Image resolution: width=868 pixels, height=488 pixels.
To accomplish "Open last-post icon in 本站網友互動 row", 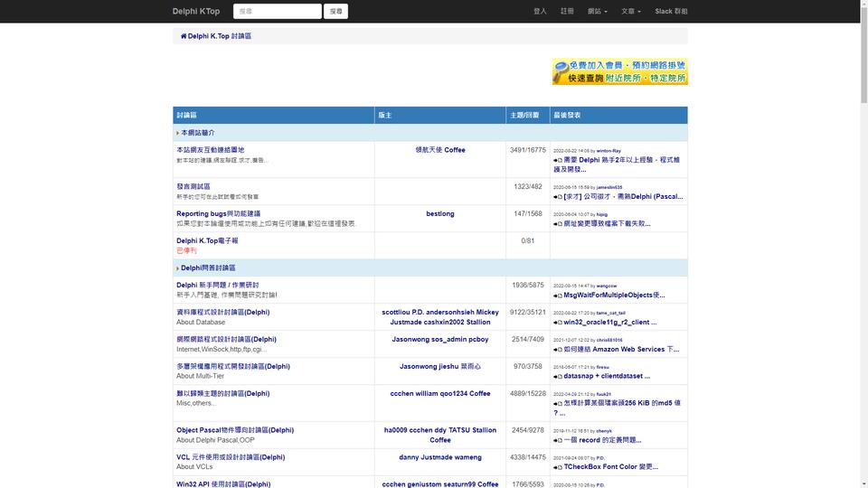I will pyautogui.click(x=558, y=161).
